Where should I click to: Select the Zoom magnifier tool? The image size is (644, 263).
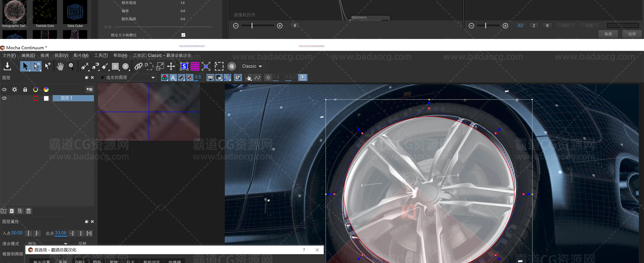coord(71,67)
